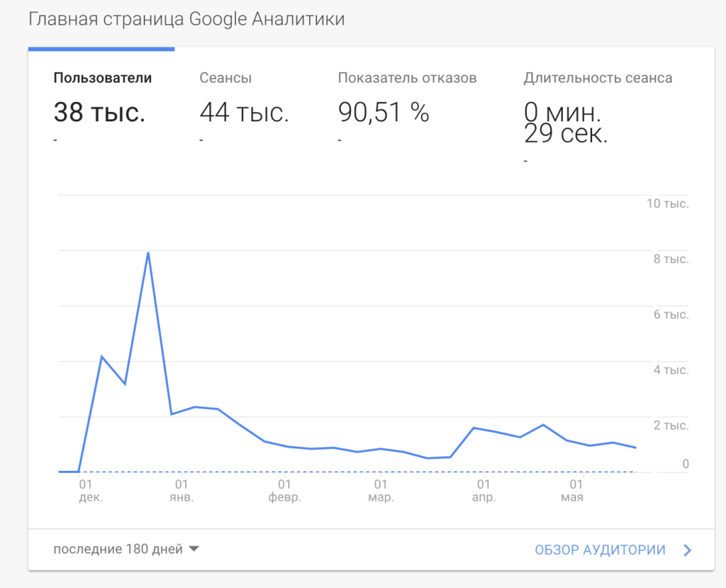Open the Показатель отказов metric tab
The width and height of the screenshot is (726, 588).
pos(407,78)
